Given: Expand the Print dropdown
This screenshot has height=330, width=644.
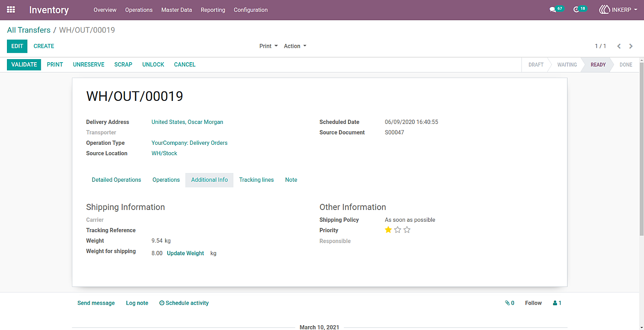Looking at the screenshot, I should tap(269, 46).
